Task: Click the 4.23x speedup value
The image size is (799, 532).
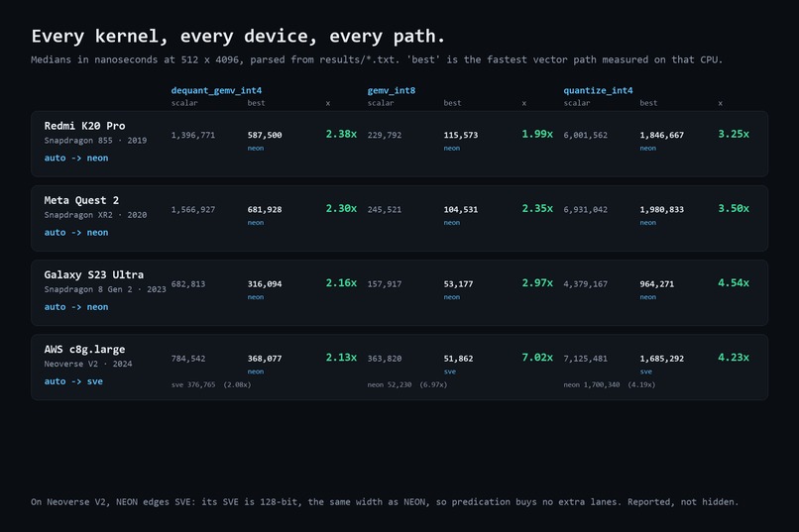Action: [734, 358]
